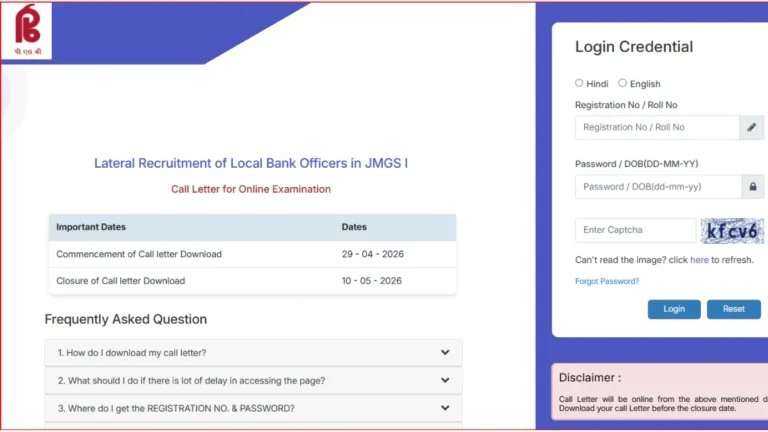This screenshot has height=432, width=768.
Task: Select the English language radio button
Action: pyautogui.click(x=622, y=83)
